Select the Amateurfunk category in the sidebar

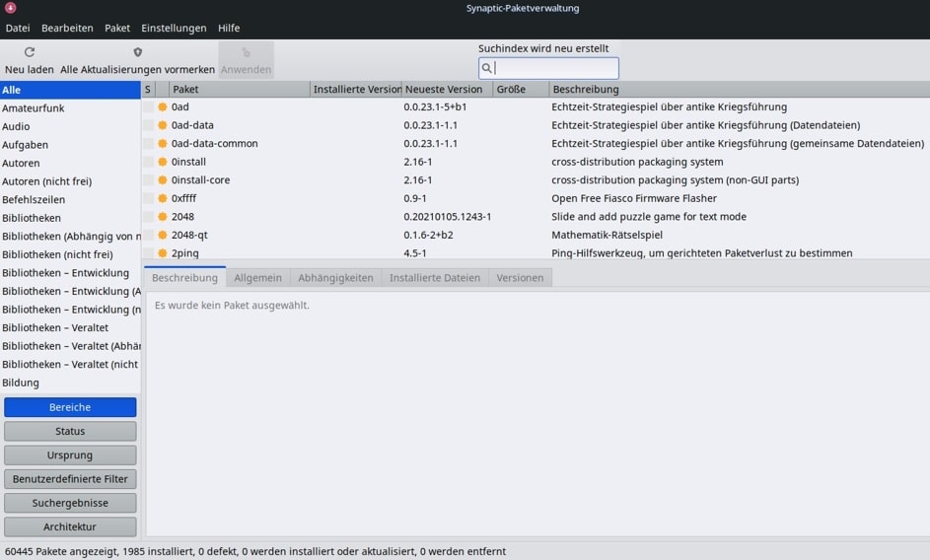pyautogui.click(x=34, y=108)
